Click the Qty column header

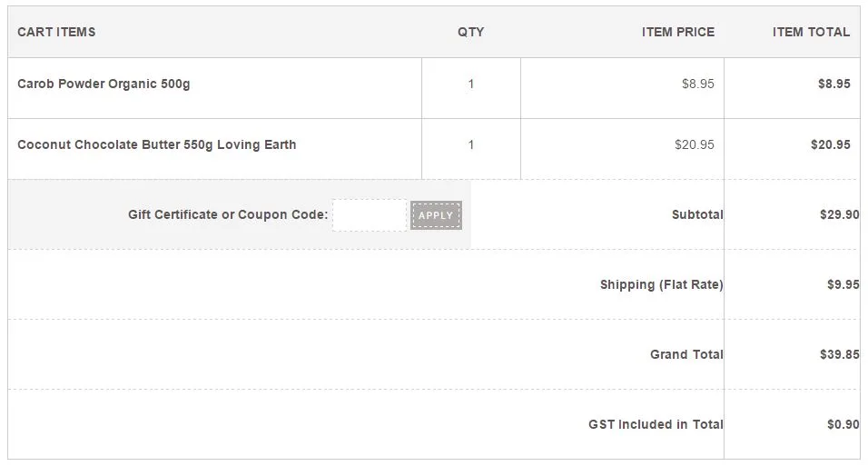(470, 33)
